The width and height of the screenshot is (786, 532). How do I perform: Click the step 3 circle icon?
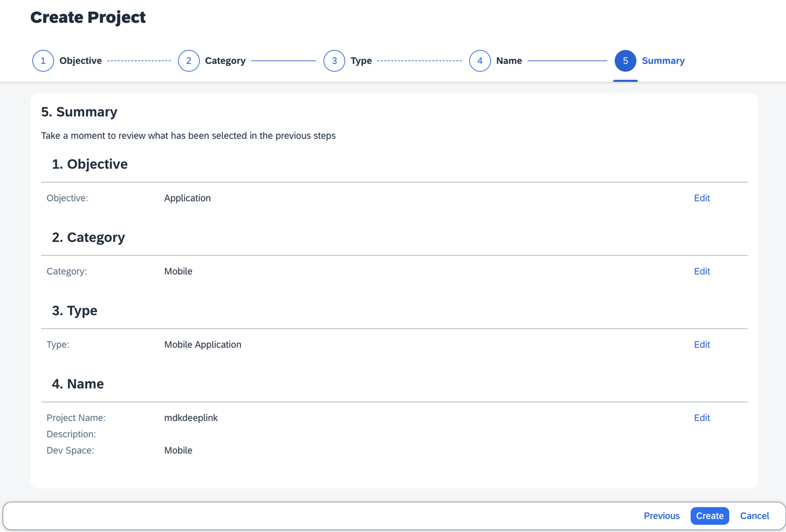334,61
